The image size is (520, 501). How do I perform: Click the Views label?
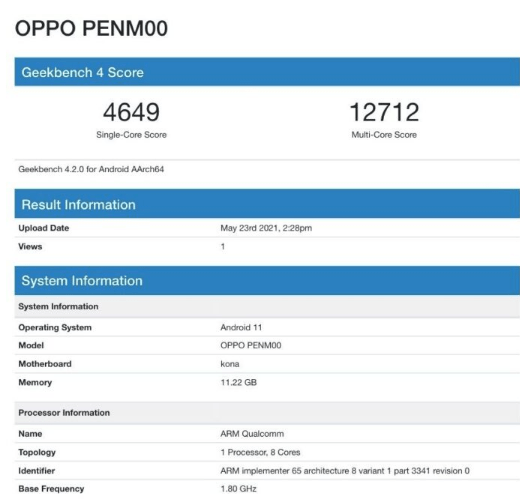30,247
